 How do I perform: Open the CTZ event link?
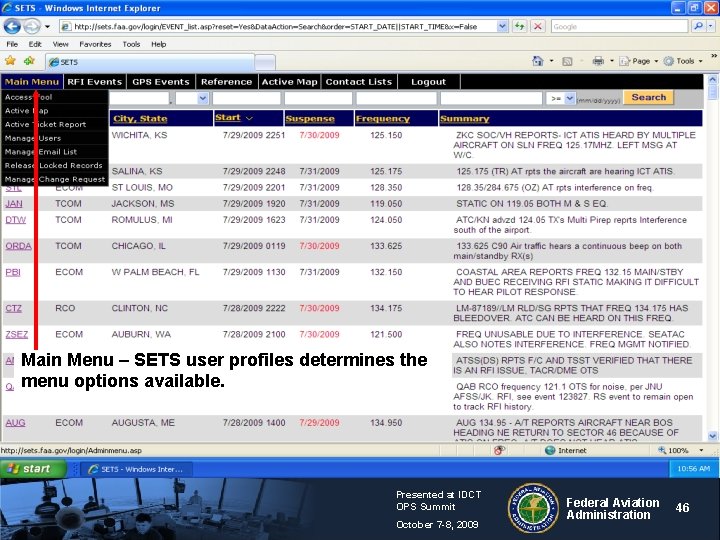[x=13, y=308]
